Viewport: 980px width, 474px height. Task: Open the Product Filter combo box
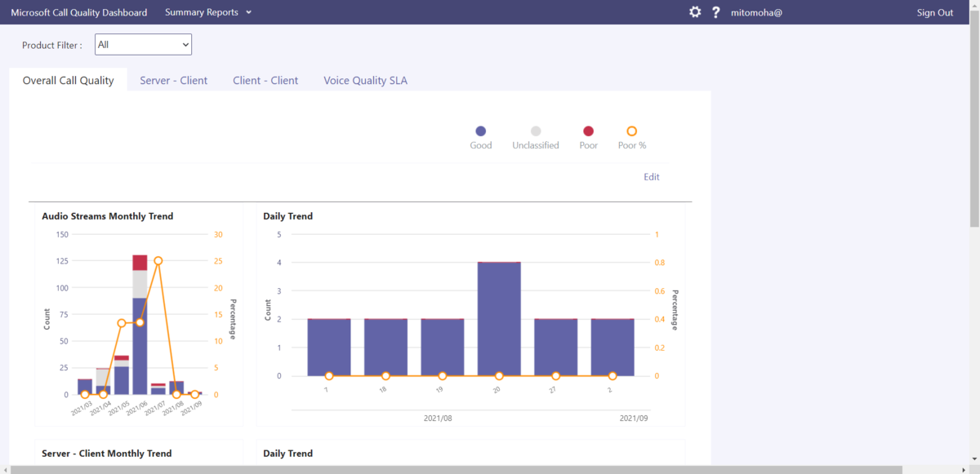click(144, 45)
